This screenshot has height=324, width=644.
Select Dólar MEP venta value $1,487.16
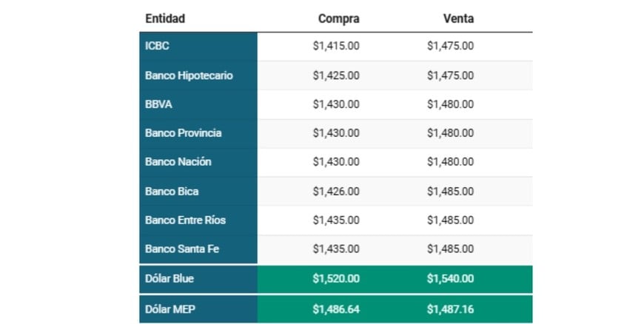click(450, 308)
